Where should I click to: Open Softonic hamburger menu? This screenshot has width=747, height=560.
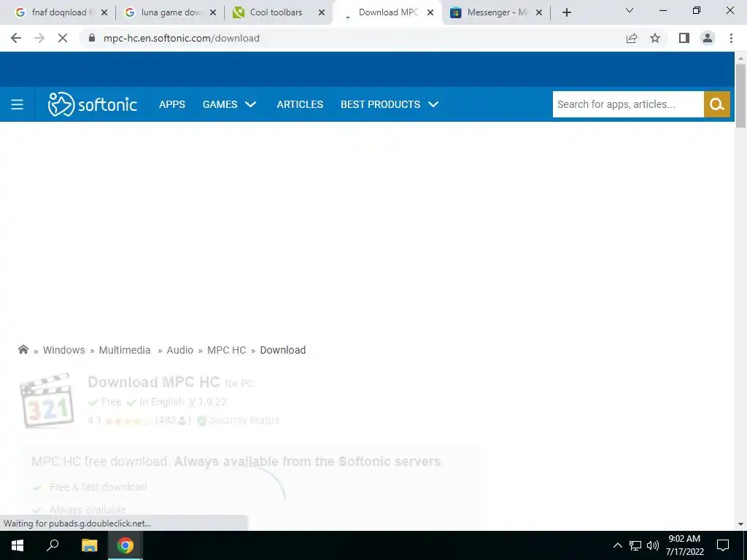point(18,104)
